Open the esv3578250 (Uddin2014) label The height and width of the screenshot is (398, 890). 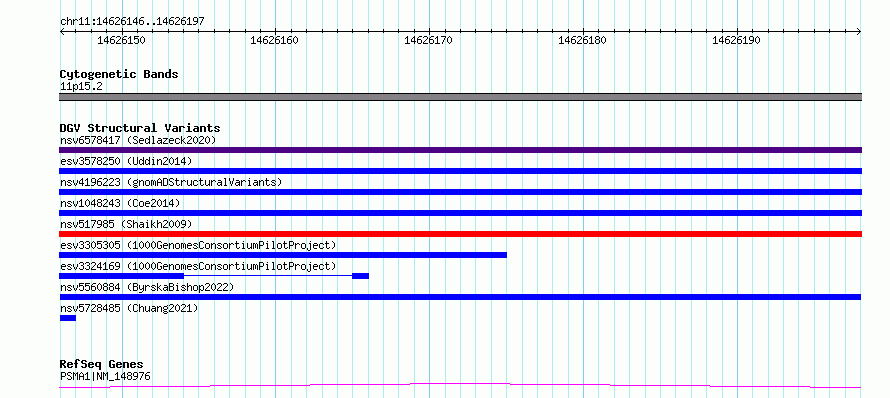pyautogui.click(x=126, y=161)
